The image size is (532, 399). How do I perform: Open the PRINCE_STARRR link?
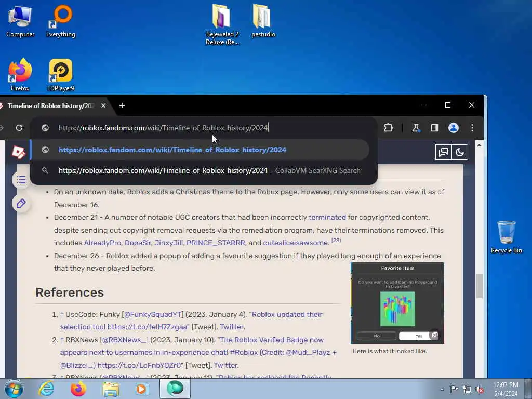(216, 243)
